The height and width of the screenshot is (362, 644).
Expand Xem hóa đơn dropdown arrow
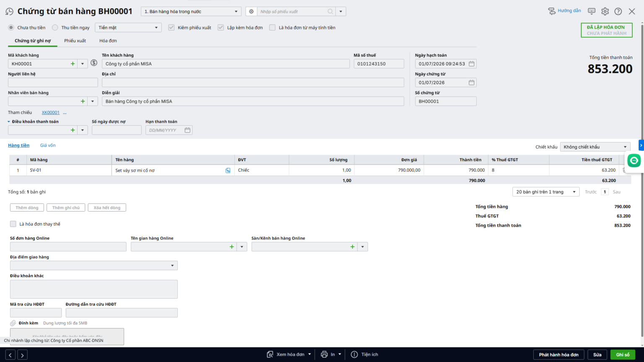[x=310, y=354]
